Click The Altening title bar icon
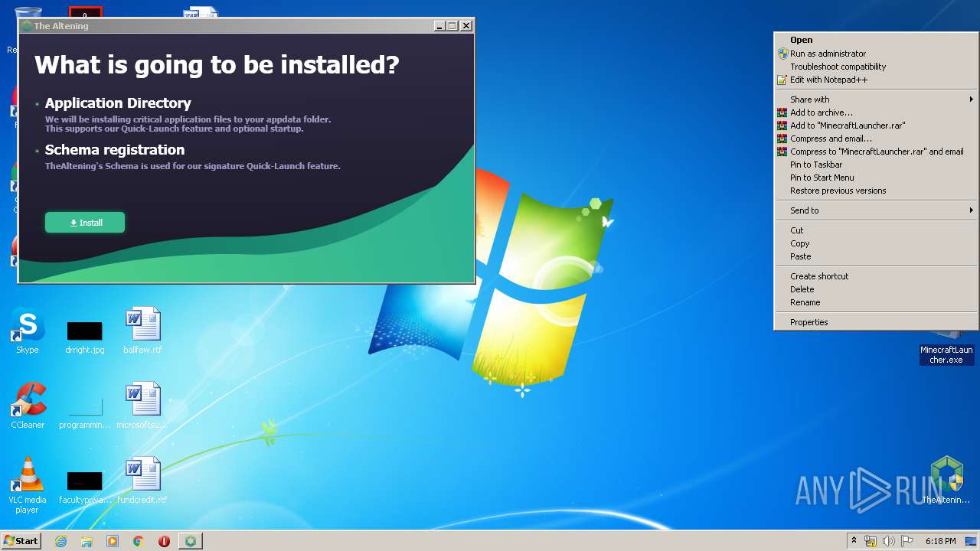The width and height of the screenshot is (980, 551). pyautogui.click(x=27, y=26)
